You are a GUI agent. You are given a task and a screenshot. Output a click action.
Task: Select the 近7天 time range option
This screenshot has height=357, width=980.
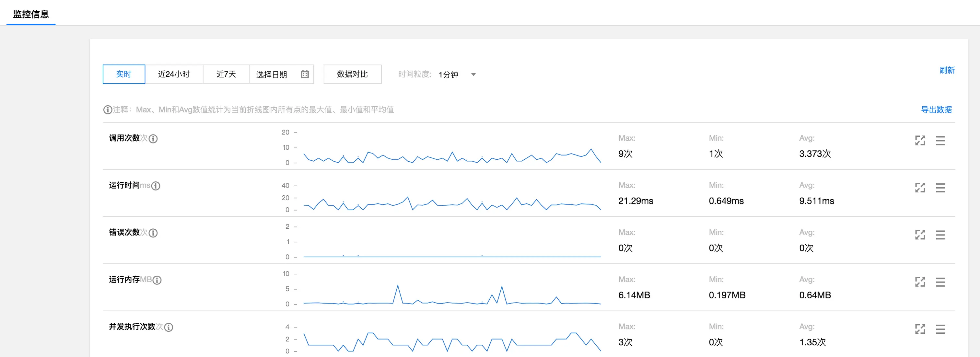226,74
